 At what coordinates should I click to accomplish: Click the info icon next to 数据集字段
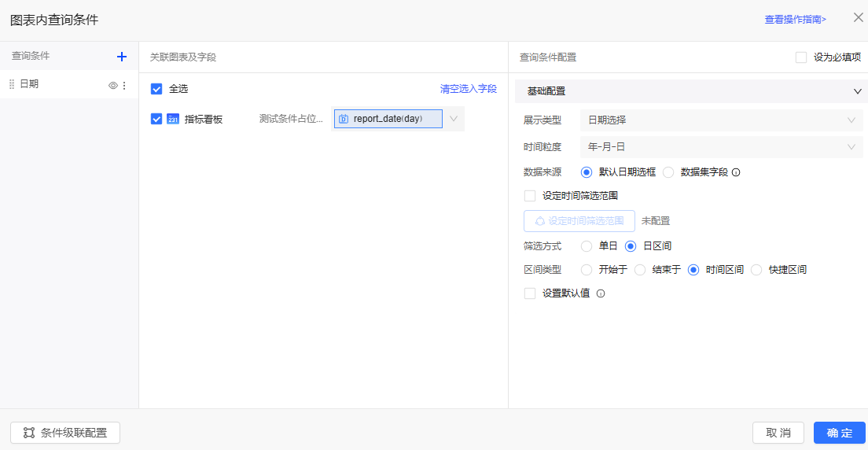[x=736, y=172]
